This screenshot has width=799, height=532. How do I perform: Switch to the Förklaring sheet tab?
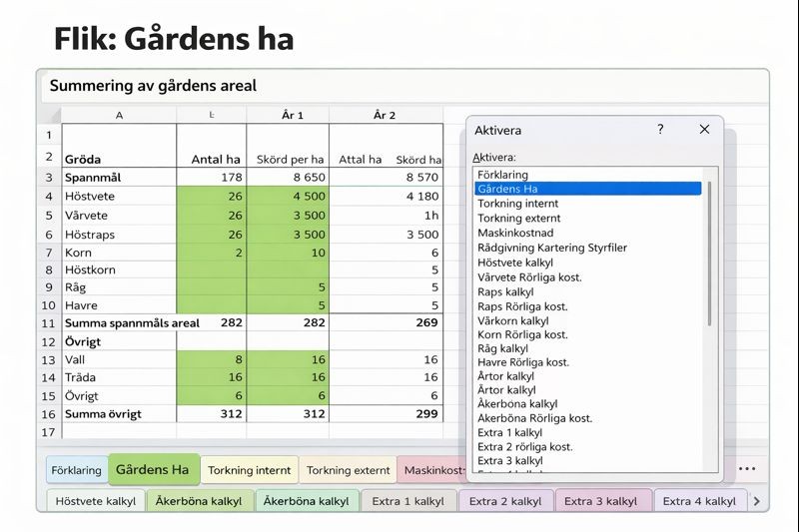(77, 470)
